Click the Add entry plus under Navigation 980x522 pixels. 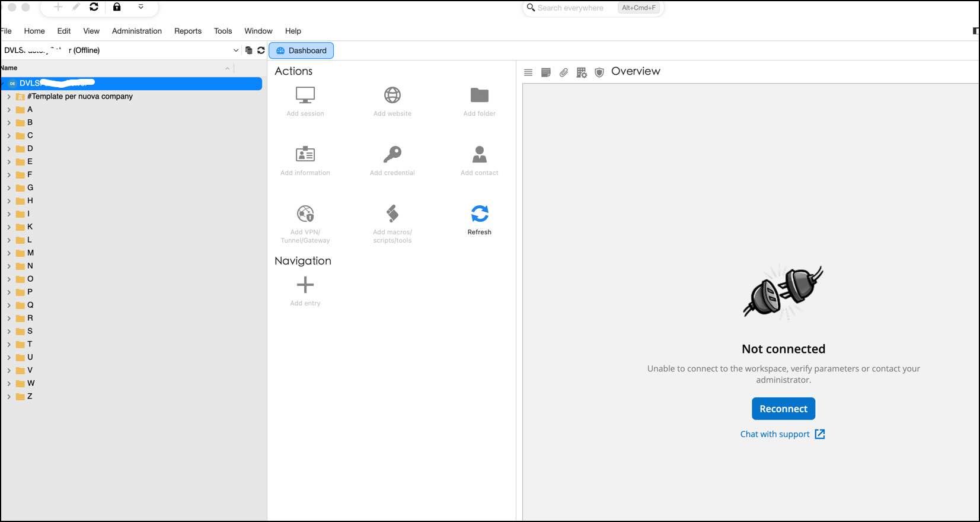[305, 285]
